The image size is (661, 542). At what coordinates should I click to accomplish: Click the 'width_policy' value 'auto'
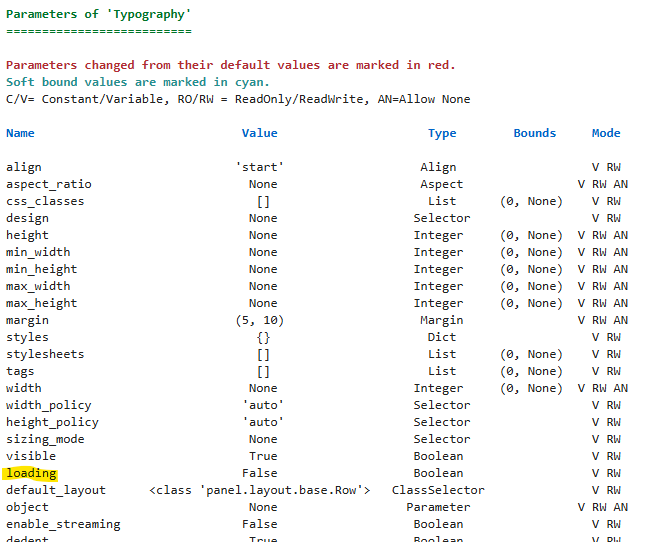pos(263,405)
